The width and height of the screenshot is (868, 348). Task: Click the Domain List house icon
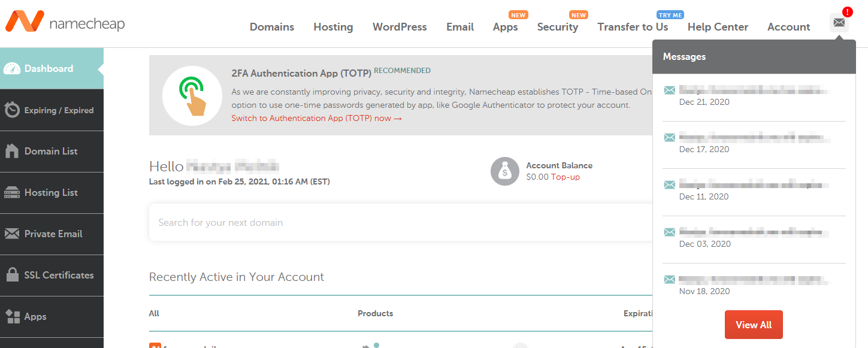(12, 152)
